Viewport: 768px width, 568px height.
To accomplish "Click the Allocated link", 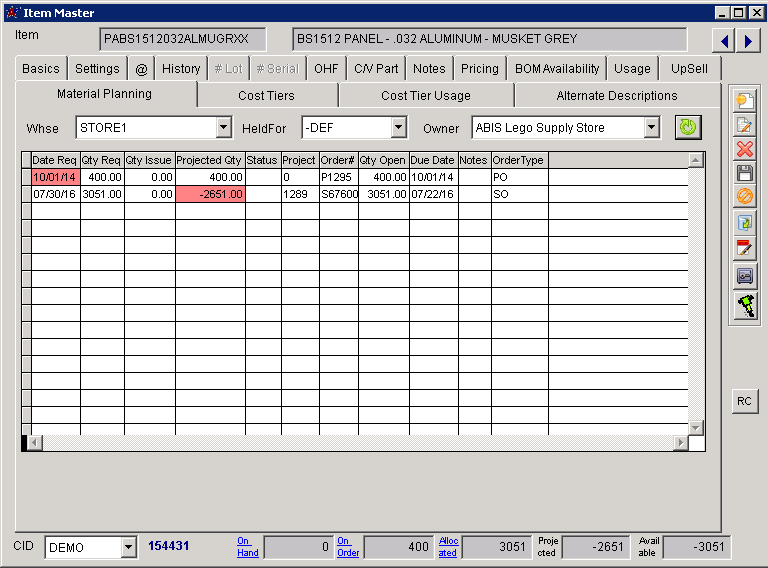I will click(448, 547).
